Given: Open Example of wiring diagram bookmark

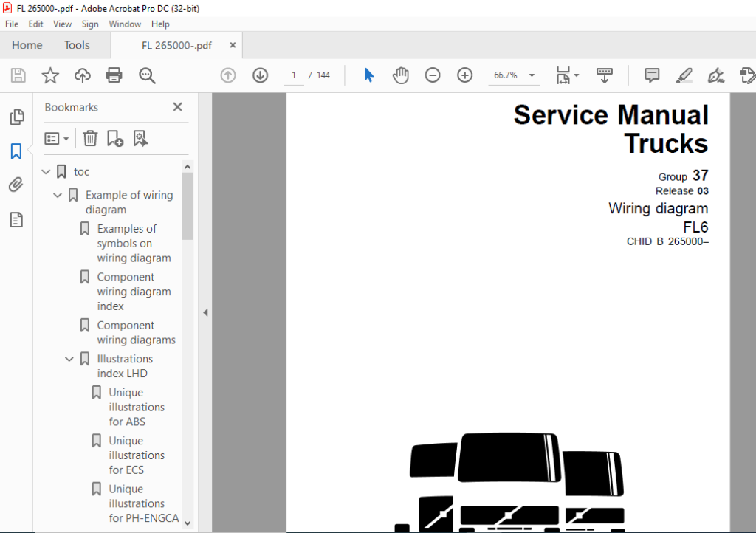Looking at the screenshot, I should tap(129, 202).
